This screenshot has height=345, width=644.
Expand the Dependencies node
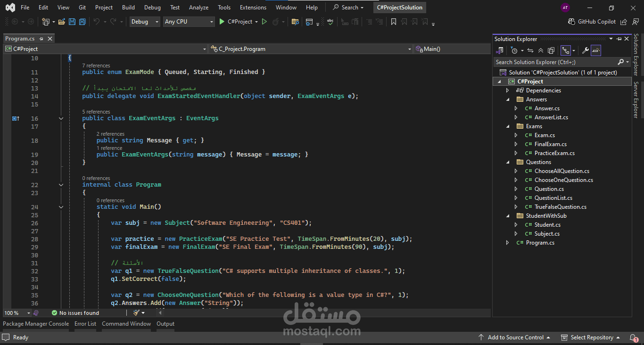508,90
